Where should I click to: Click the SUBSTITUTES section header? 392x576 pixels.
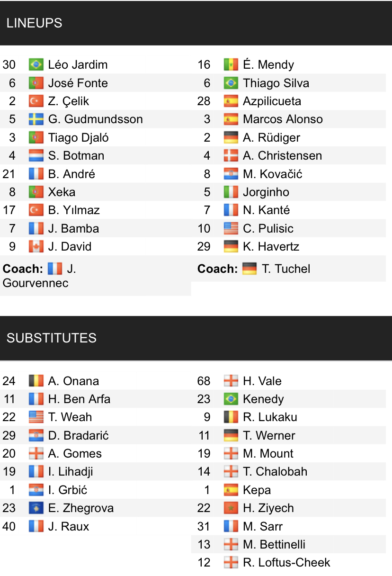pyautogui.click(x=52, y=338)
